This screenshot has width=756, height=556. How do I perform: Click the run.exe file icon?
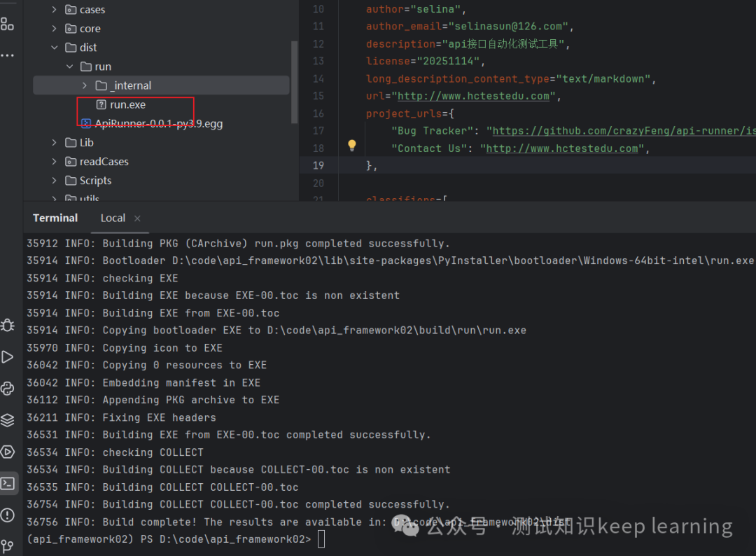click(101, 104)
